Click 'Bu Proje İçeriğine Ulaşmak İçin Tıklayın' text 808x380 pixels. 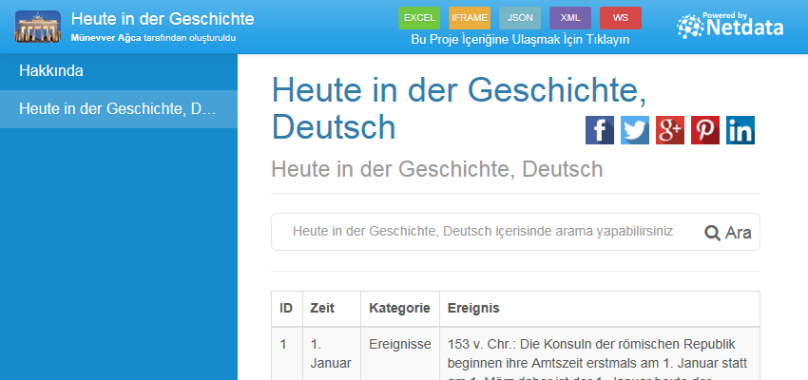[520, 40]
